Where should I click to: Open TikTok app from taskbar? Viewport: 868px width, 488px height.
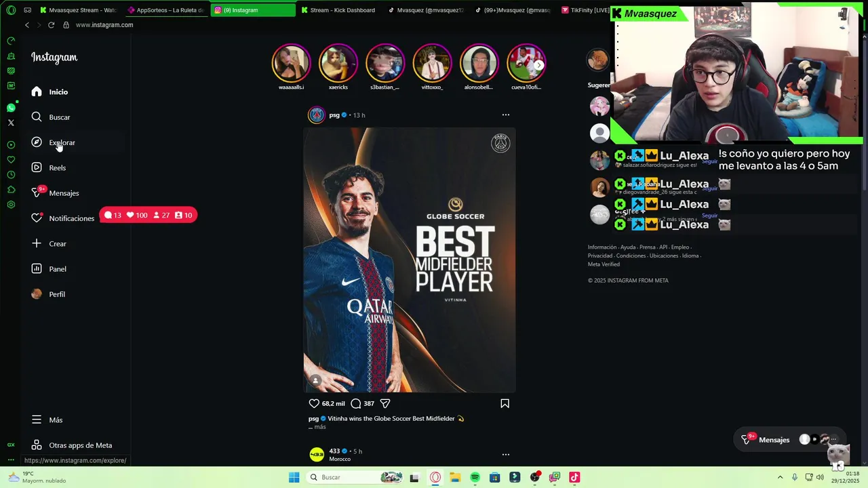click(x=574, y=477)
